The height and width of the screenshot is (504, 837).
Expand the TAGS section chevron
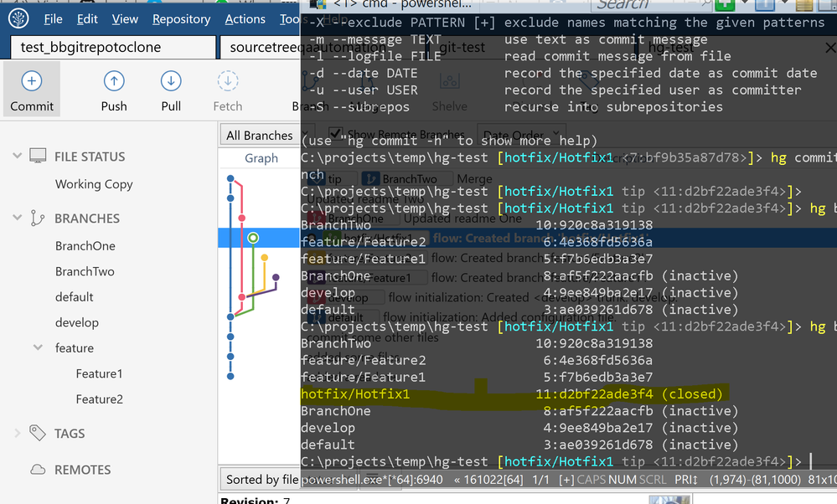point(17,433)
